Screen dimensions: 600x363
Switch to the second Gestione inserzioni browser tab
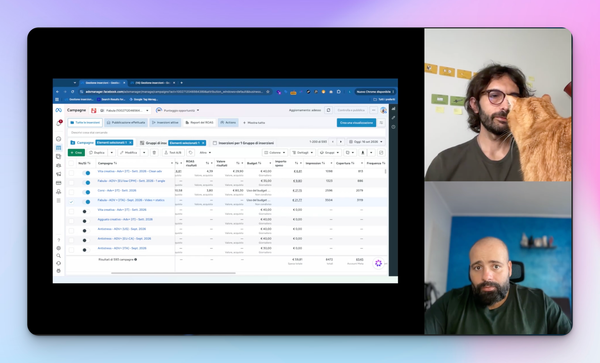[153, 83]
